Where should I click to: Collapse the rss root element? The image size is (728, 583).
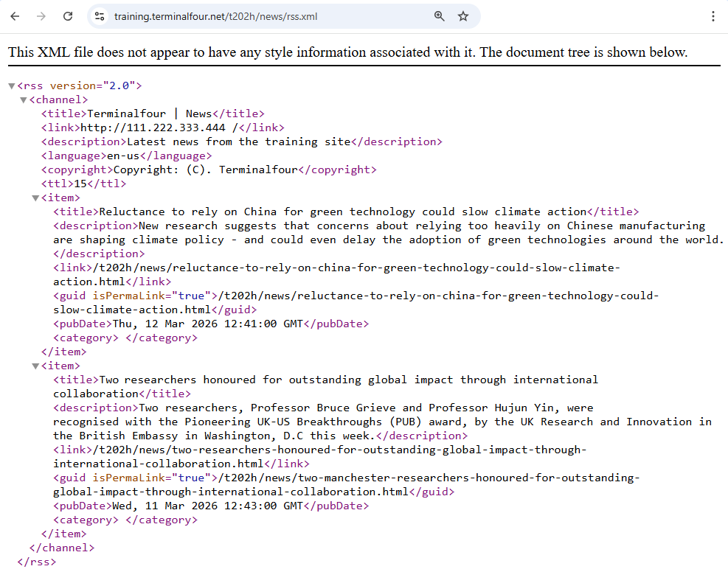click(11, 85)
